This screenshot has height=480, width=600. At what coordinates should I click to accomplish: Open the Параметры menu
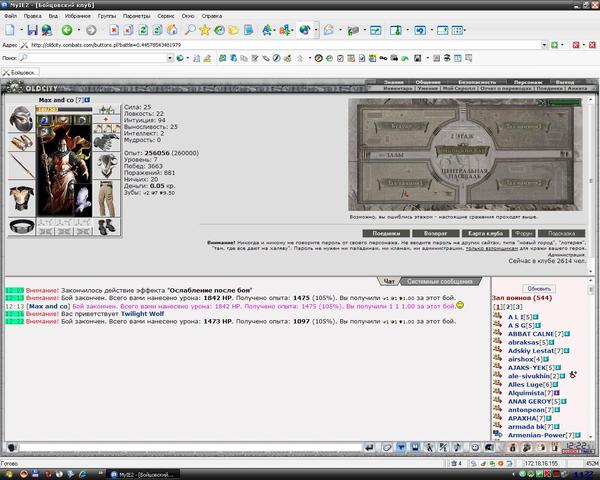(137, 16)
